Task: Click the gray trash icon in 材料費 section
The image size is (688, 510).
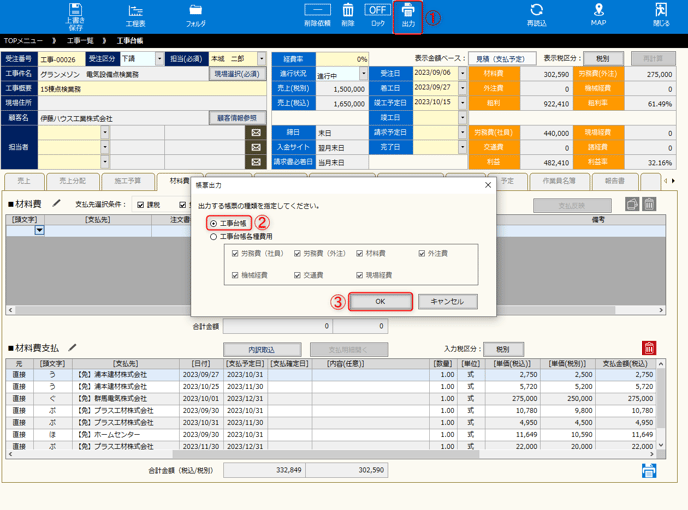Action: pos(649,204)
